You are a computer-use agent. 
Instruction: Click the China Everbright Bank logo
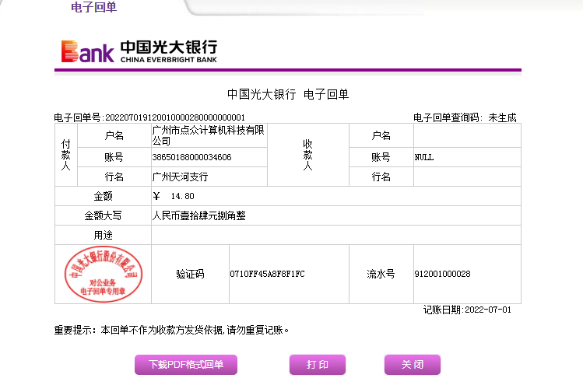pyautogui.click(x=139, y=51)
